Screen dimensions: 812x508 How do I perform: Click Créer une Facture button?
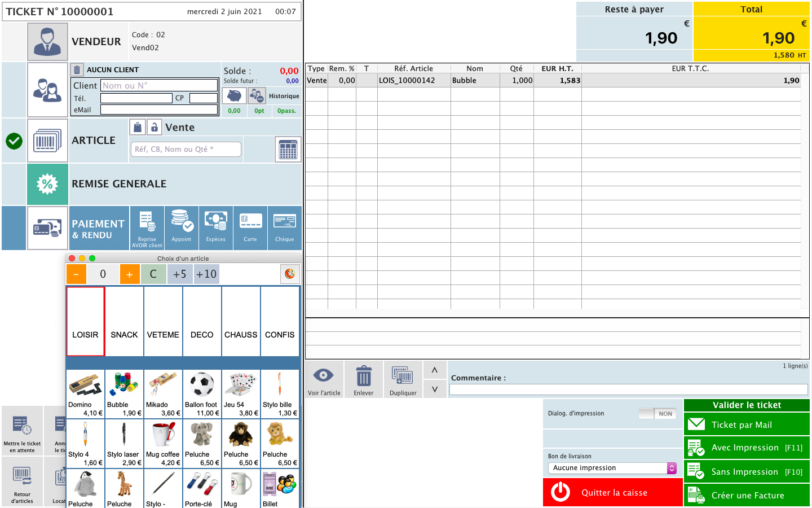pos(747,496)
